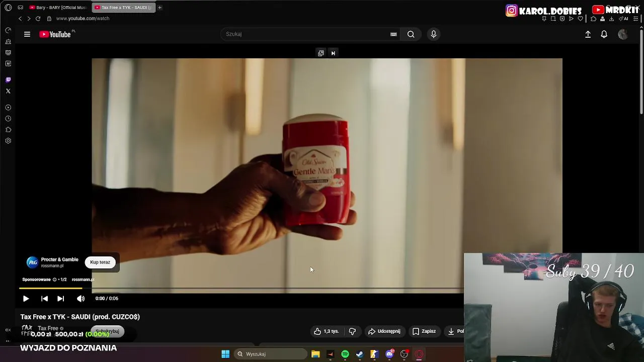Switch to the Tax Free x TYK - SAUDI tab
The height and width of the screenshot is (362, 644).
point(124,8)
